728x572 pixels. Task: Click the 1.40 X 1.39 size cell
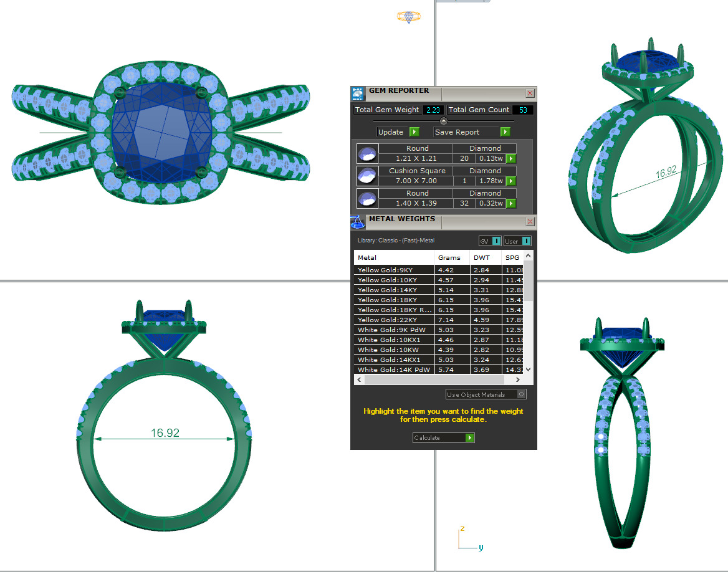click(x=416, y=203)
